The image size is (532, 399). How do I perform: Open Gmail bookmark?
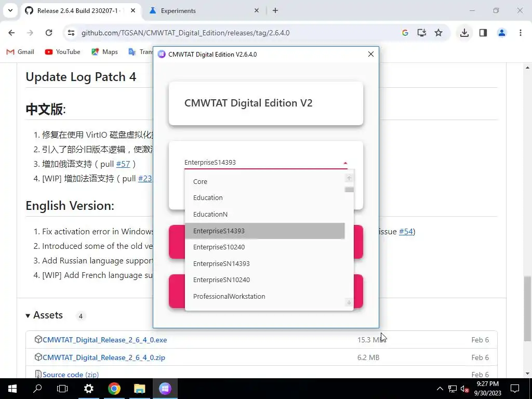pos(20,52)
